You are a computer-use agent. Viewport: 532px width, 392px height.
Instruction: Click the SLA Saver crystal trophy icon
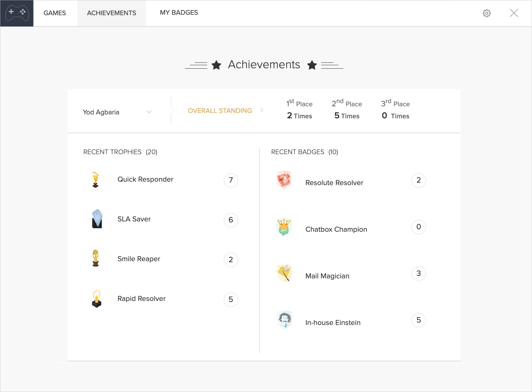(97, 219)
